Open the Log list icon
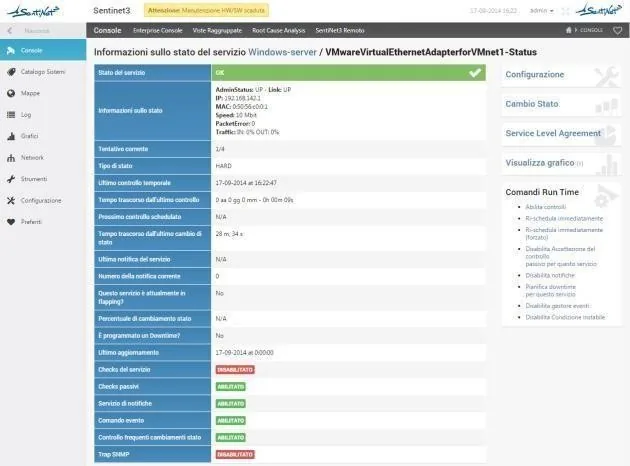The width and height of the screenshot is (630, 466). click(x=11, y=114)
